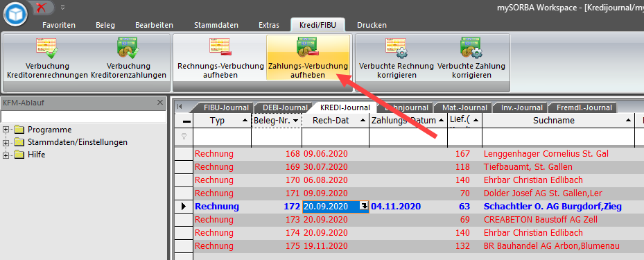644x260 pixels.
Task: Sort by the Beleg-Nr. column header
Action: point(277,121)
